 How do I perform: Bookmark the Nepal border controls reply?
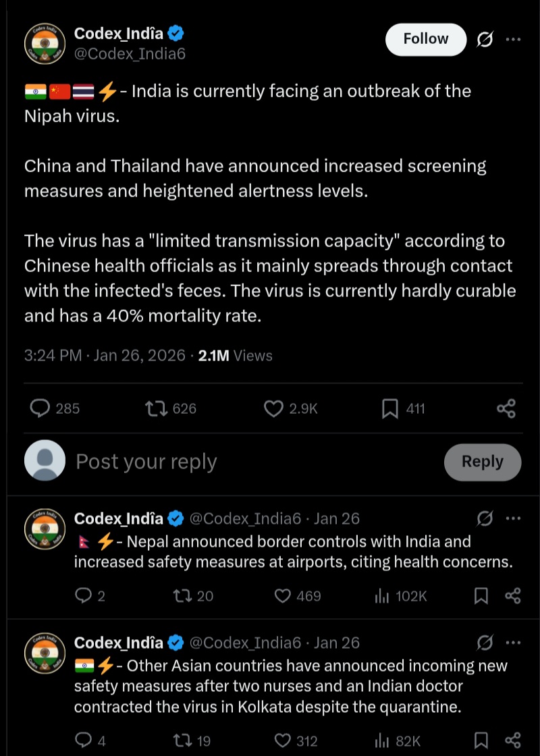click(x=481, y=596)
